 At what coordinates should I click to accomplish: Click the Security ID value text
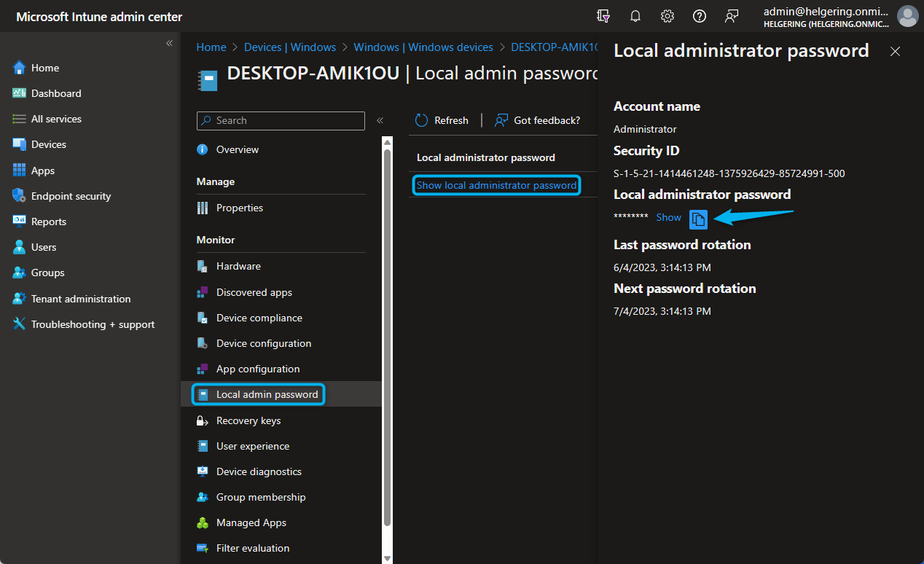(729, 173)
